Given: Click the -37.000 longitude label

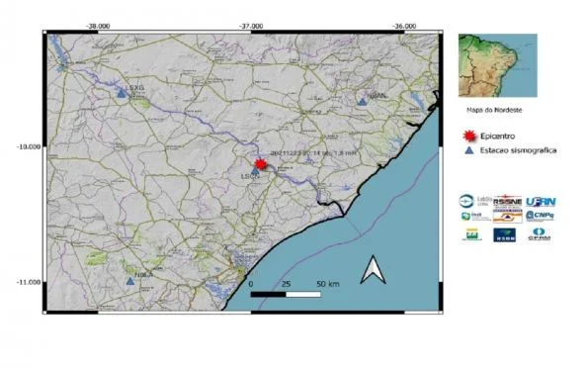Looking at the screenshot, I should click(251, 27).
